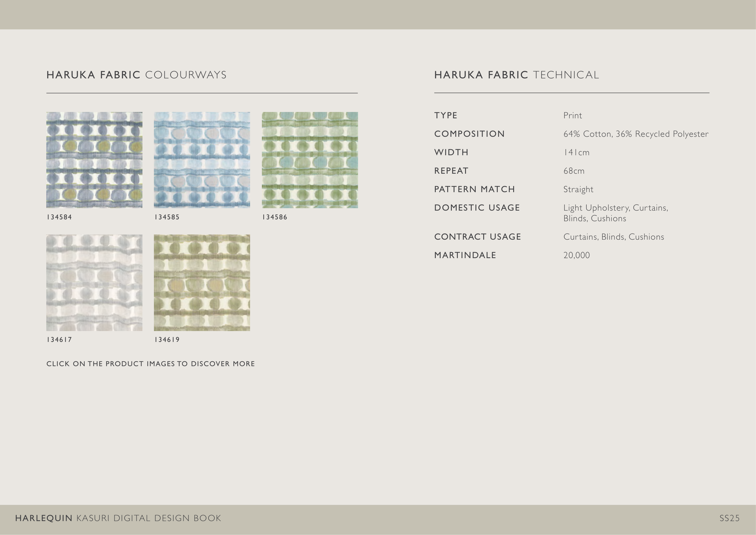756x535 pixels.
Task: Click the 134584 product code label
Action: point(59,217)
